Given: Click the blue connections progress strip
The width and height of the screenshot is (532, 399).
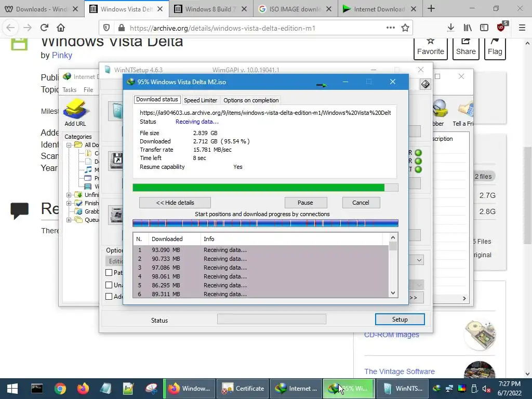Looking at the screenshot, I should (x=265, y=223).
